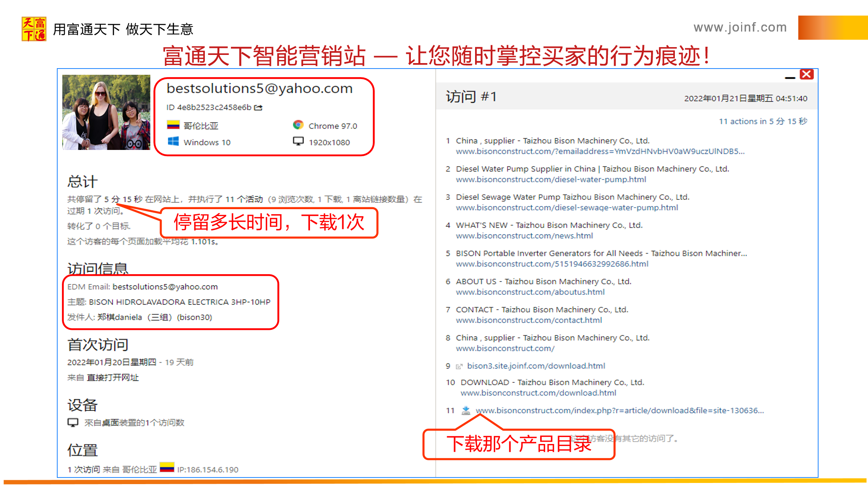The height and width of the screenshot is (488, 868).
Task: Open the visitor photo thumbnail
Action: [106, 112]
